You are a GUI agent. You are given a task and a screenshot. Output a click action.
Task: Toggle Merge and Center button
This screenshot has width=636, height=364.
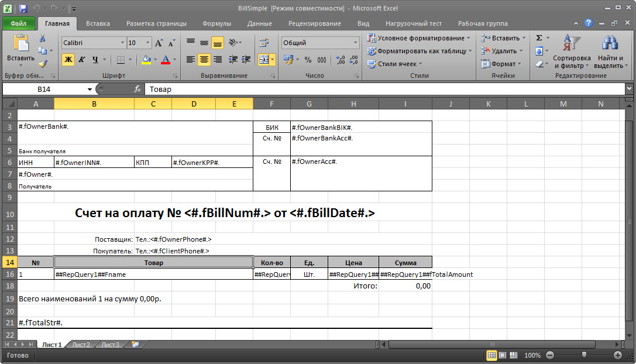pyautogui.click(x=264, y=60)
